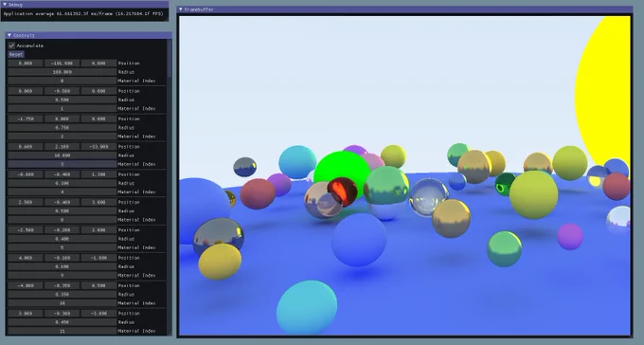Click the Radius field showing 0.350

[62, 295]
